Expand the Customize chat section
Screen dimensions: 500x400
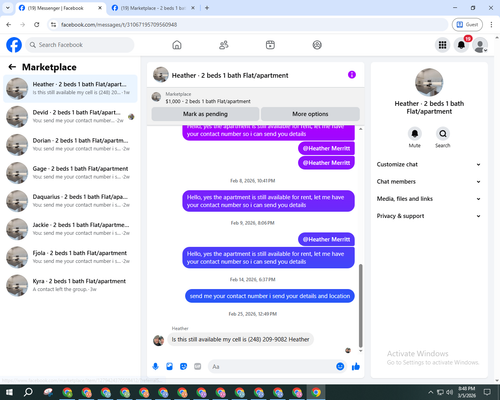point(429,164)
